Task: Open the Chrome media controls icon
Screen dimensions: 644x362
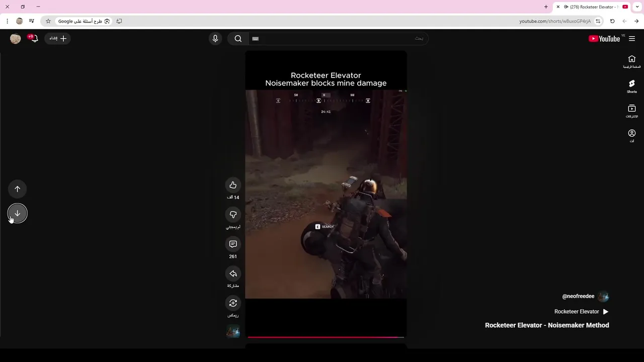Action: coord(32,21)
